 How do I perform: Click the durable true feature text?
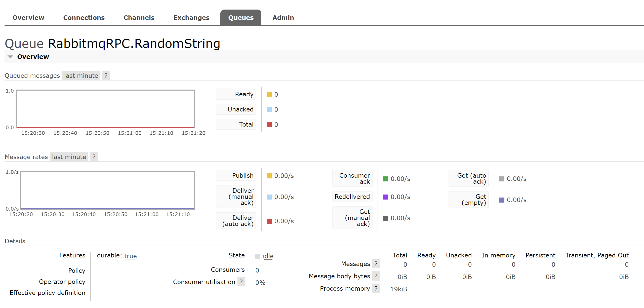130,256
